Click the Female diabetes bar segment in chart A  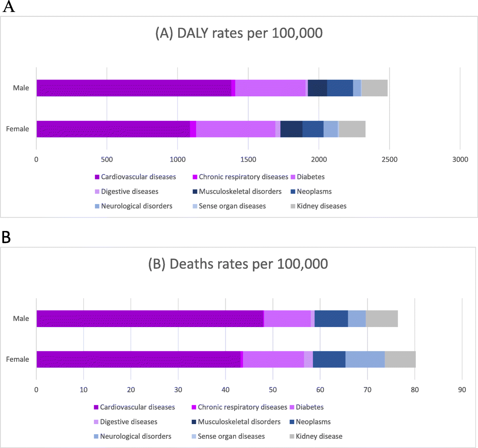coord(236,129)
